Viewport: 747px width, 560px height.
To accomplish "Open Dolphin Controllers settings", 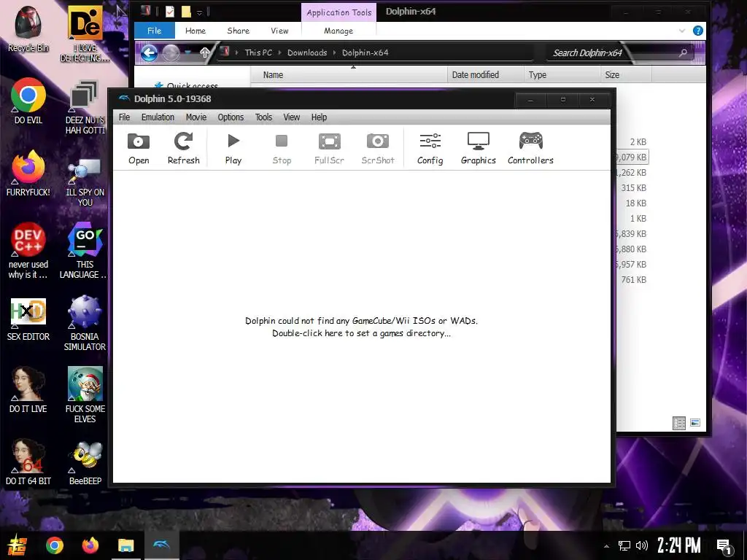I will coord(531,149).
